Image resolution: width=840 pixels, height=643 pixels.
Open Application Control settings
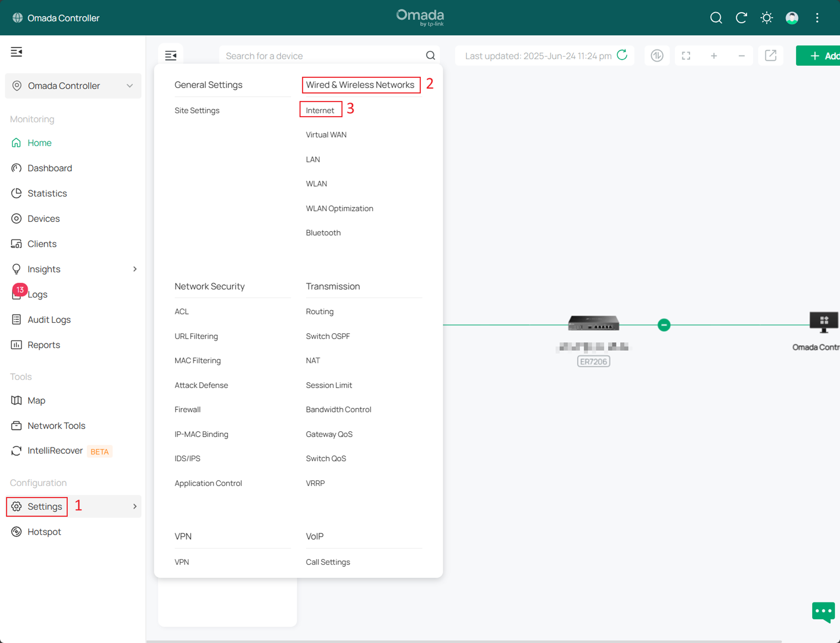(208, 483)
